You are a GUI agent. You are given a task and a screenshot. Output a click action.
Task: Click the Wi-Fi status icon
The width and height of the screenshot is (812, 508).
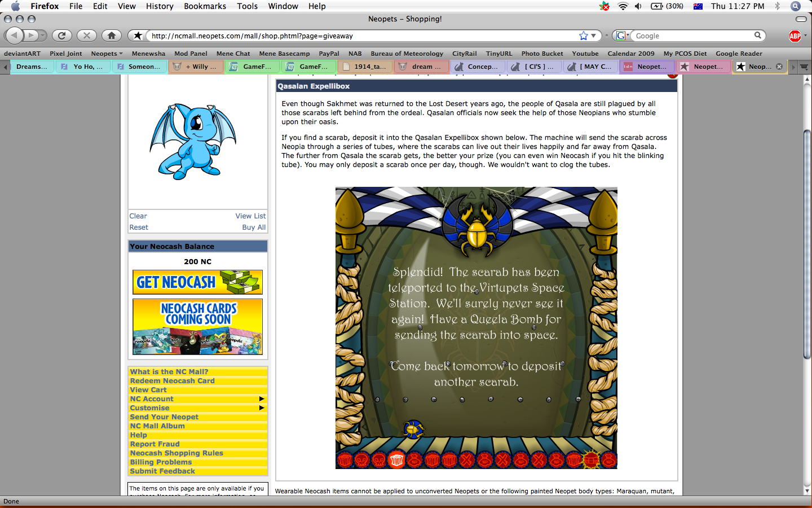pyautogui.click(x=623, y=6)
